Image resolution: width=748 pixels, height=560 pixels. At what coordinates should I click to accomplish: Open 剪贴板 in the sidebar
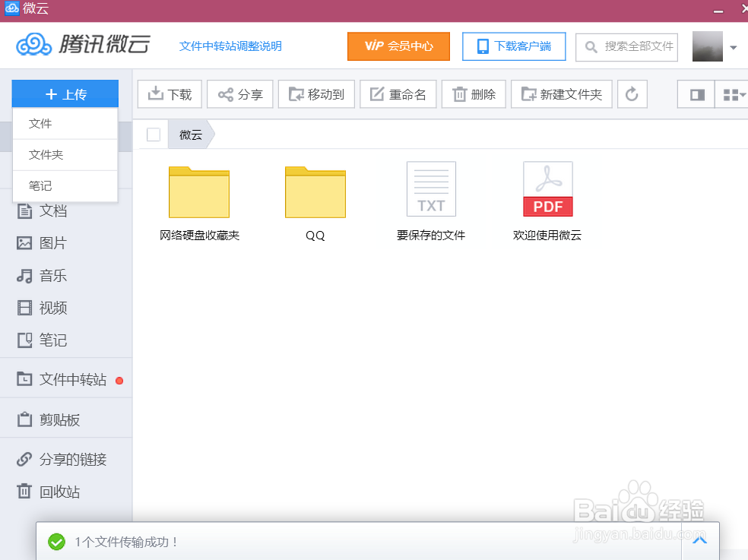tap(49, 419)
